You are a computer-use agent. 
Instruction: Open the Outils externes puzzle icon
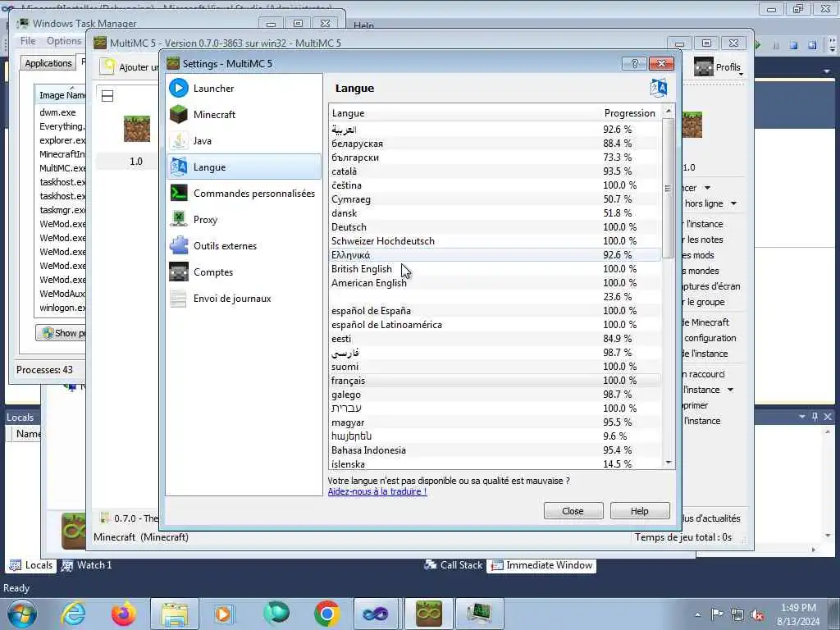coord(178,245)
